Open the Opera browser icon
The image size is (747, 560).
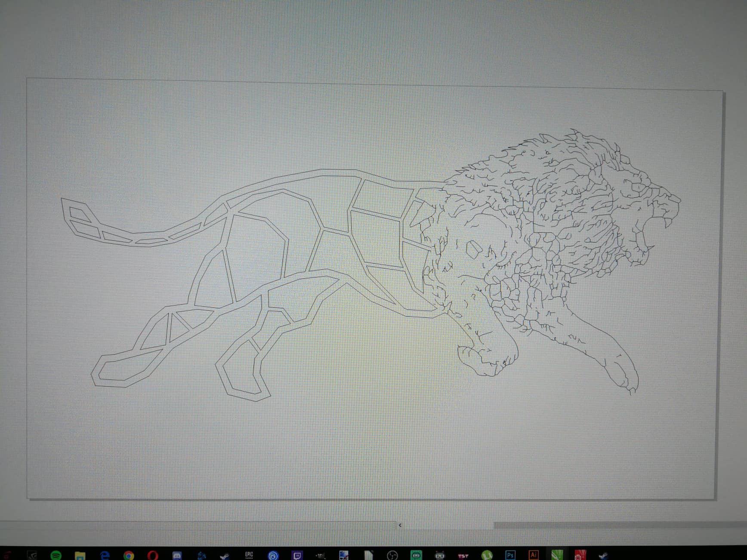tap(152, 555)
